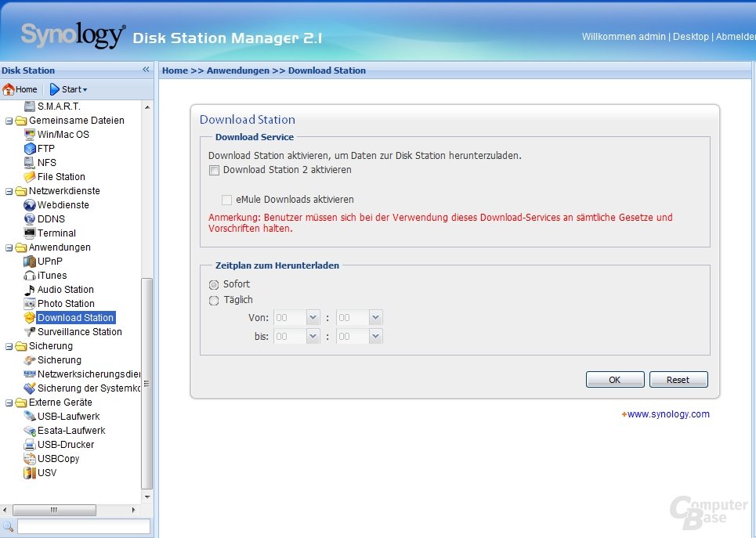Select the Webdienste tree item label
This screenshot has height=538, width=756.
[x=63, y=205]
